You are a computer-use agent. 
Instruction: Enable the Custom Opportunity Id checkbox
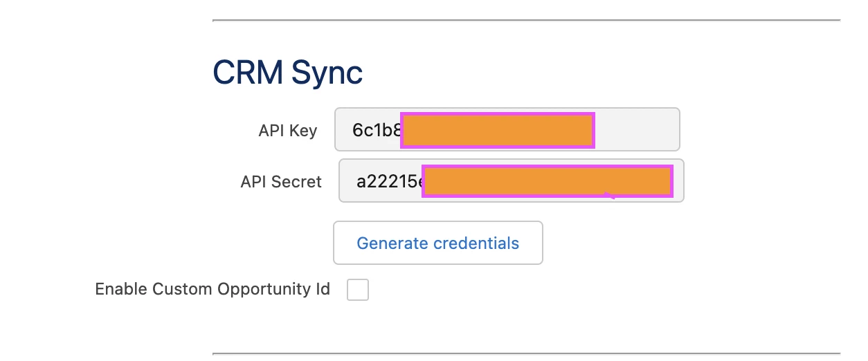click(358, 290)
